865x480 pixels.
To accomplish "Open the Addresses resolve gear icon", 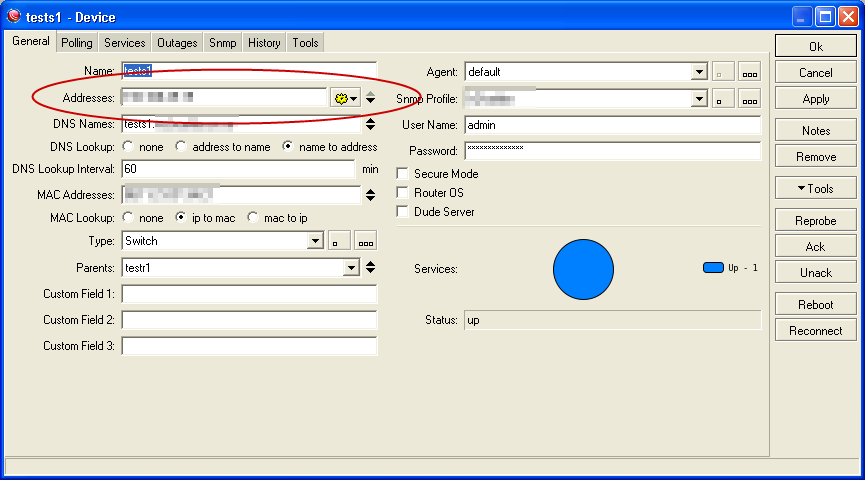I will [345, 98].
